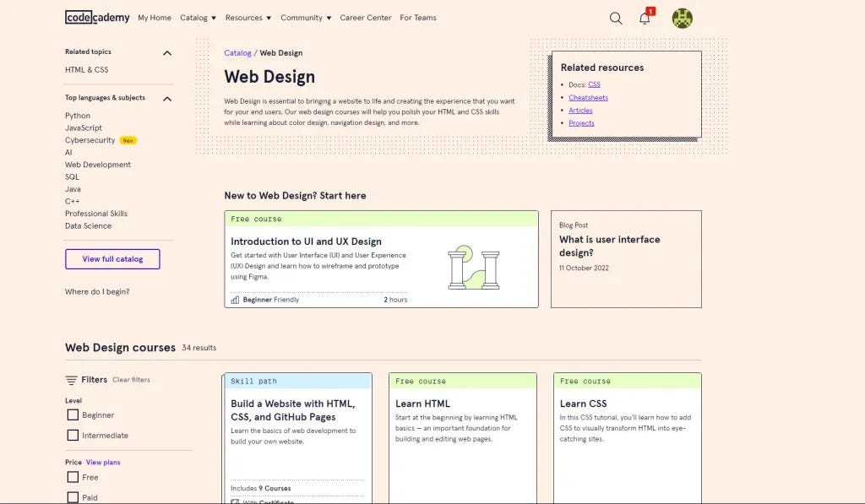Image resolution: width=865 pixels, height=504 pixels.
Task: Check the Intermediate level checkbox
Action: [73, 436]
